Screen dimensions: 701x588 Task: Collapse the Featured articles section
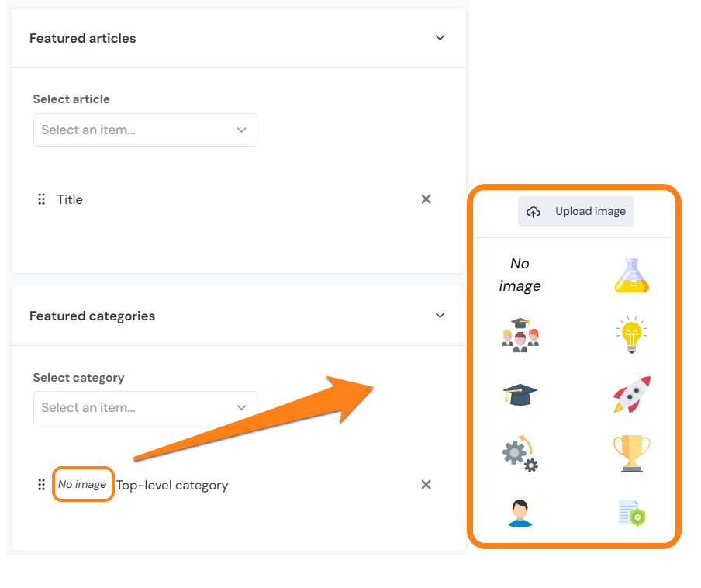[440, 37]
